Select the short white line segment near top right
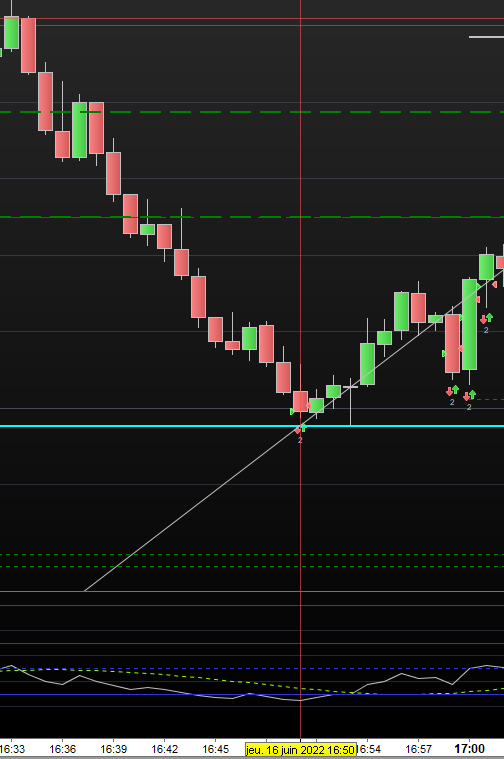 point(486,36)
